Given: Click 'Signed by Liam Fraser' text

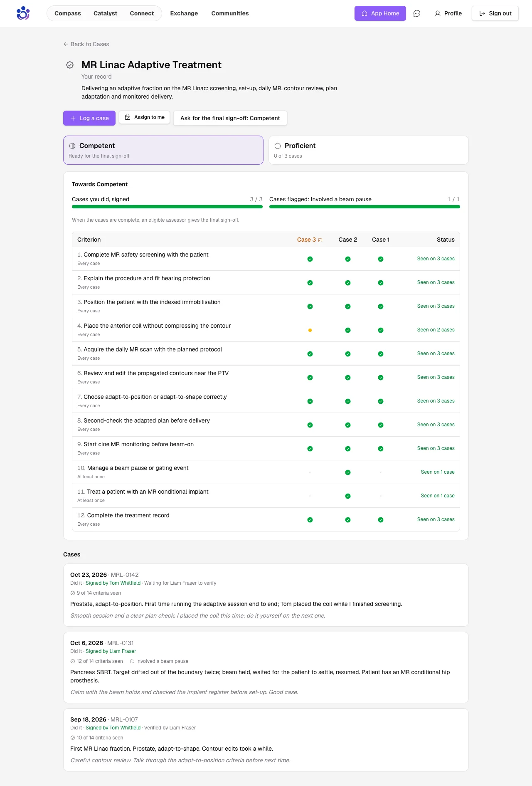Looking at the screenshot, I should coord(111,651).
